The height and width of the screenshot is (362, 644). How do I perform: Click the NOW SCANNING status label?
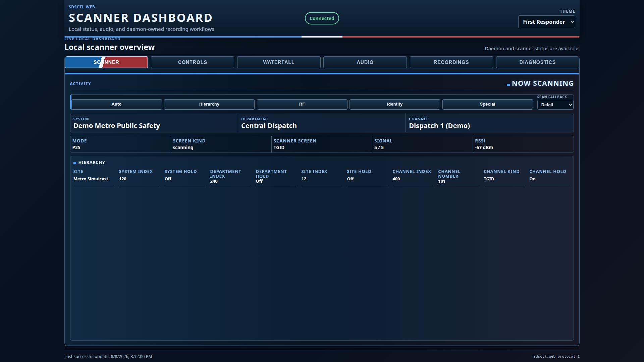coord(543,83)
